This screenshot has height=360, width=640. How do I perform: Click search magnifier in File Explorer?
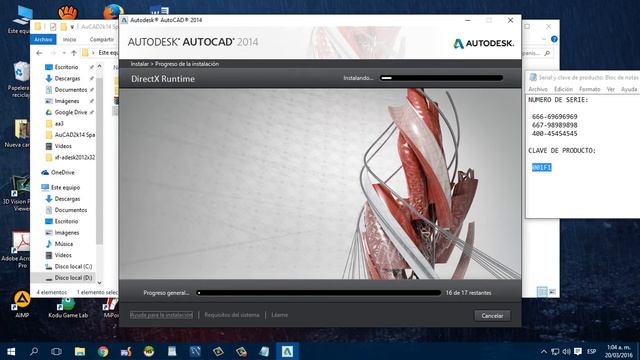coord(547,53)
